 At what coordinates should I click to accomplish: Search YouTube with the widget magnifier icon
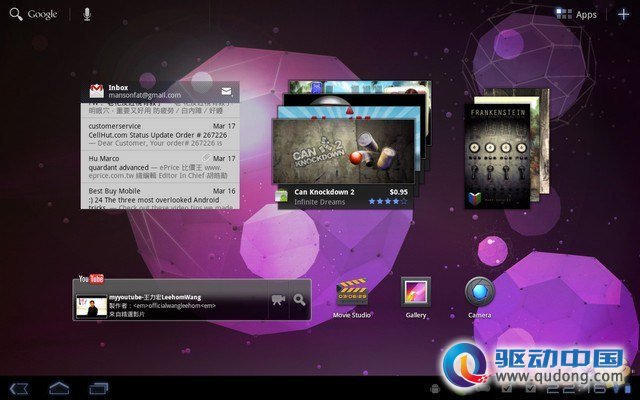(300, 300)
